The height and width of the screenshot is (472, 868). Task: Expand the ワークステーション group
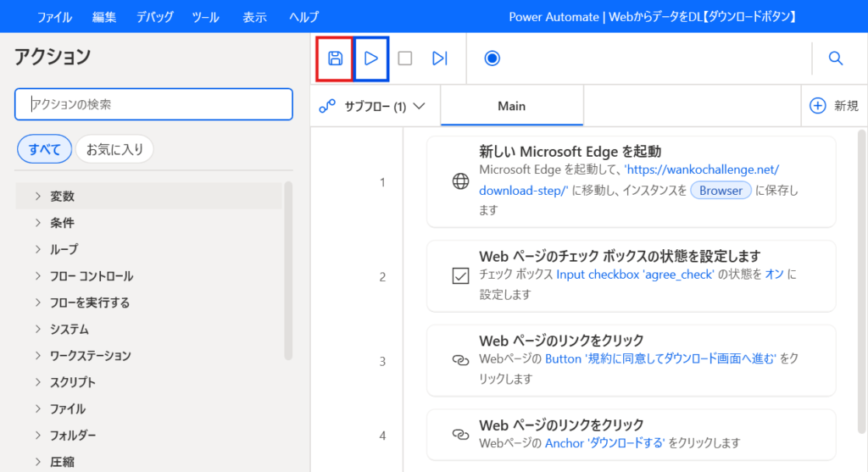pos(148,355)
